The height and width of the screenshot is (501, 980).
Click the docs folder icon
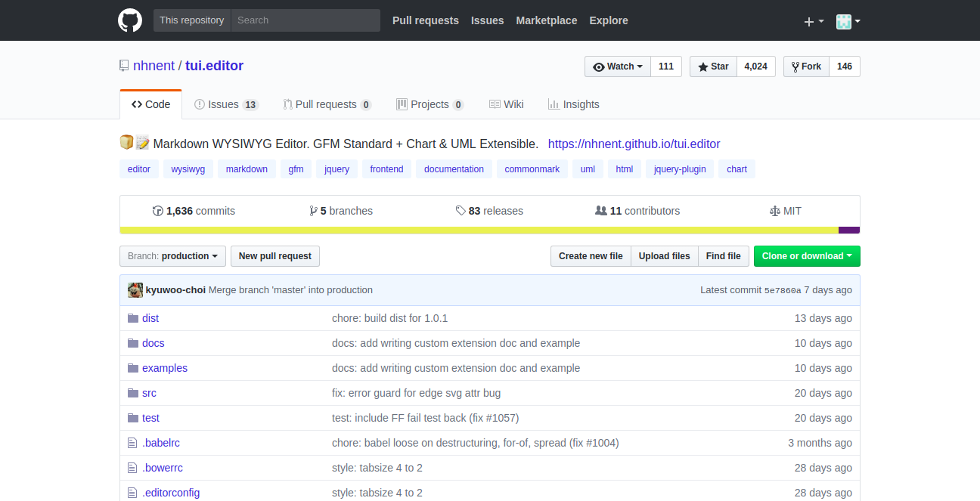(x=133, y=343)
